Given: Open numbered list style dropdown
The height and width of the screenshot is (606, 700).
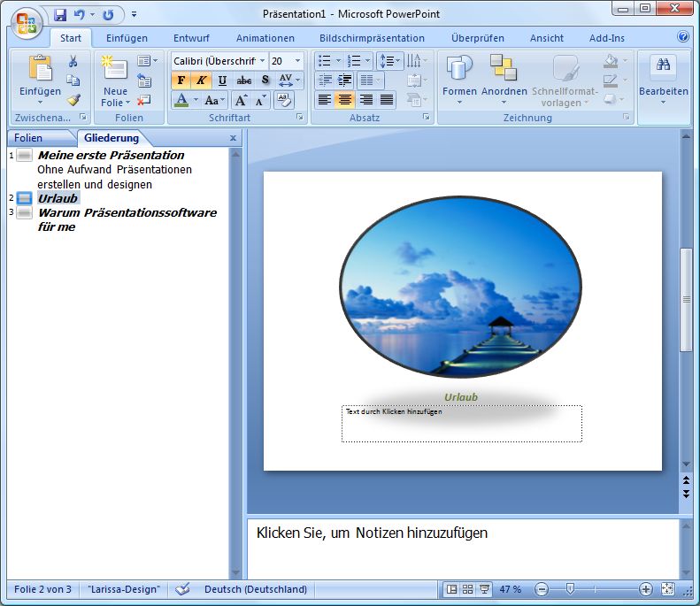Looking at the screenshot, I should coord(368,61).
